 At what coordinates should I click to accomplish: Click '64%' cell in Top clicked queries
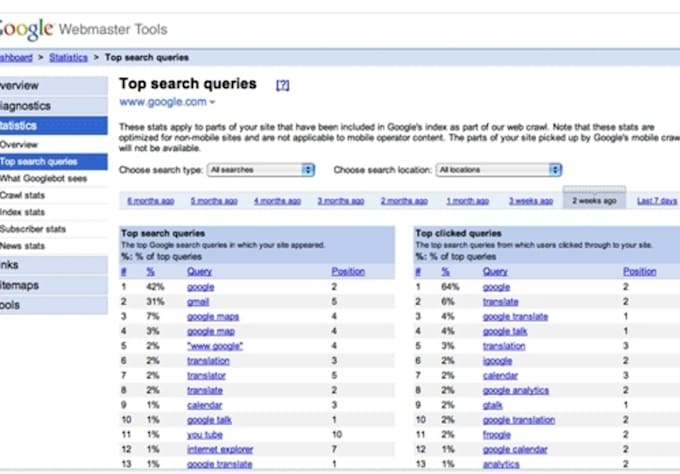pos(450,287)
